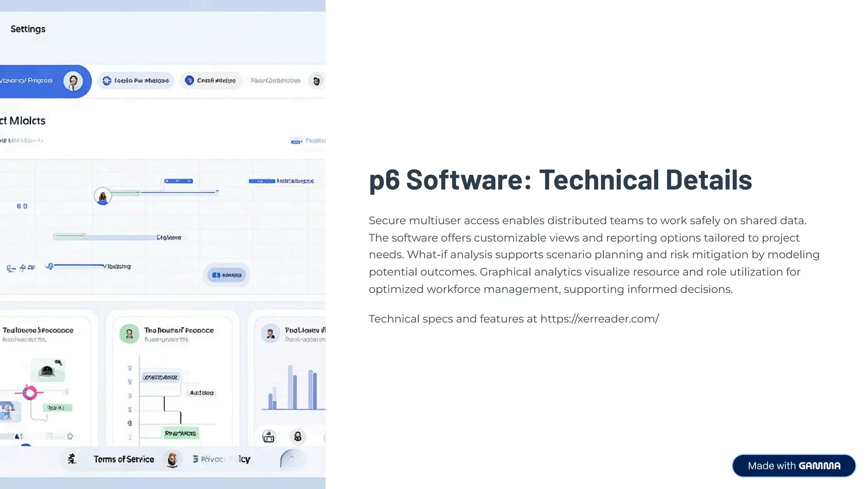The image size is (868, 489).
Task: Click the lock icon below bar chart
Action: click(x=298, y=436)
